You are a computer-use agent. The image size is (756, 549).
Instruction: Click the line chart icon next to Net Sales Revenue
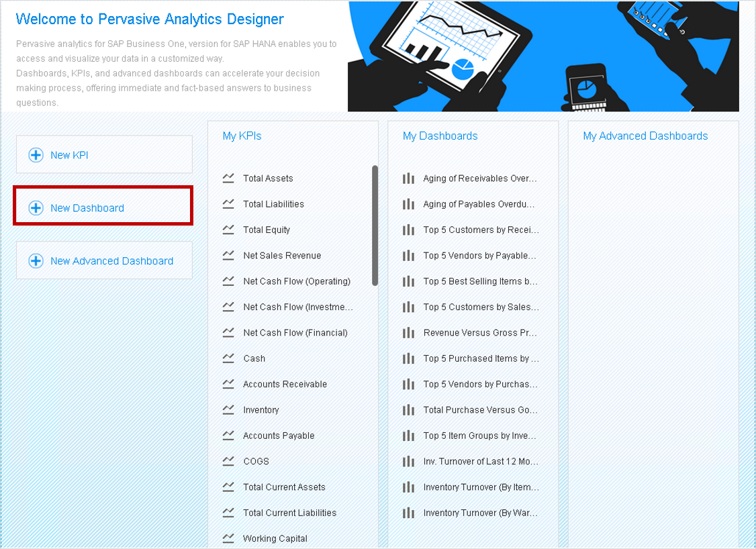[228, 256]
